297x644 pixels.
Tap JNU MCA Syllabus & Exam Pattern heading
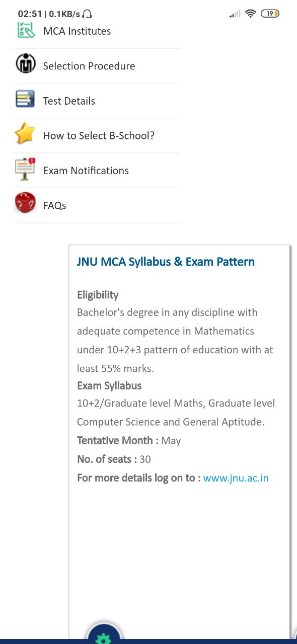click(x=166, y=262)
